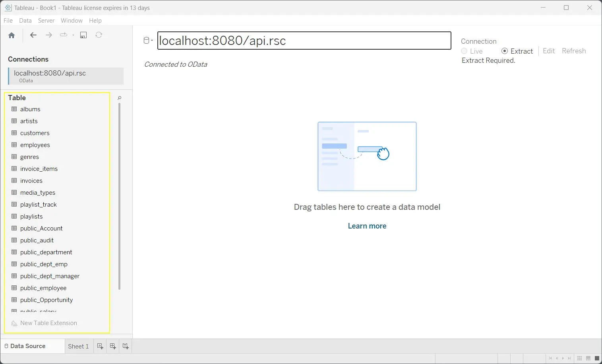Click the Undo back arrow
This screenshot has width=602, height=364.
coord(33,35)
